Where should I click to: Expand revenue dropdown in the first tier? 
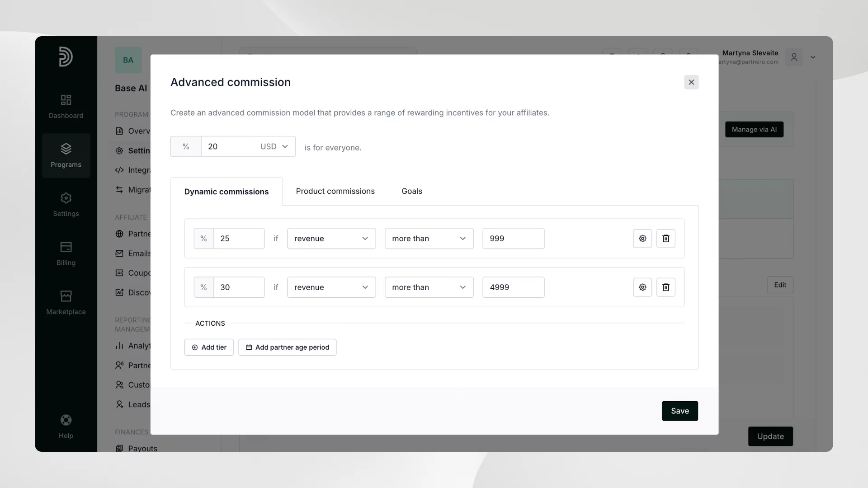tap(331, 239)
